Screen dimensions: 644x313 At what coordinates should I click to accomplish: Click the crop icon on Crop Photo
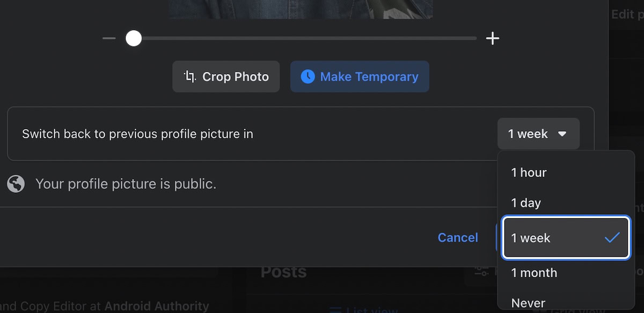(189, 76)
